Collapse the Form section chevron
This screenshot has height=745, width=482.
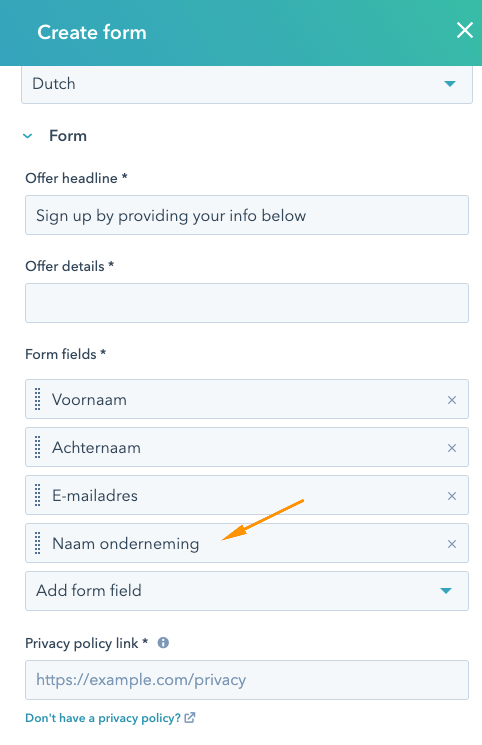point(28,136)
